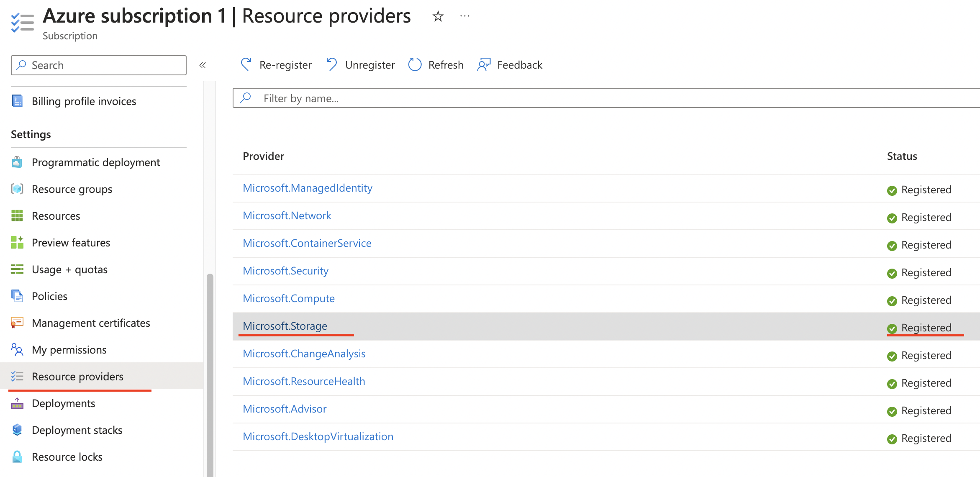Open the Microsoft.ManagedIdentity provider
This screenshot has height=477, width=980.
point(308,188)
